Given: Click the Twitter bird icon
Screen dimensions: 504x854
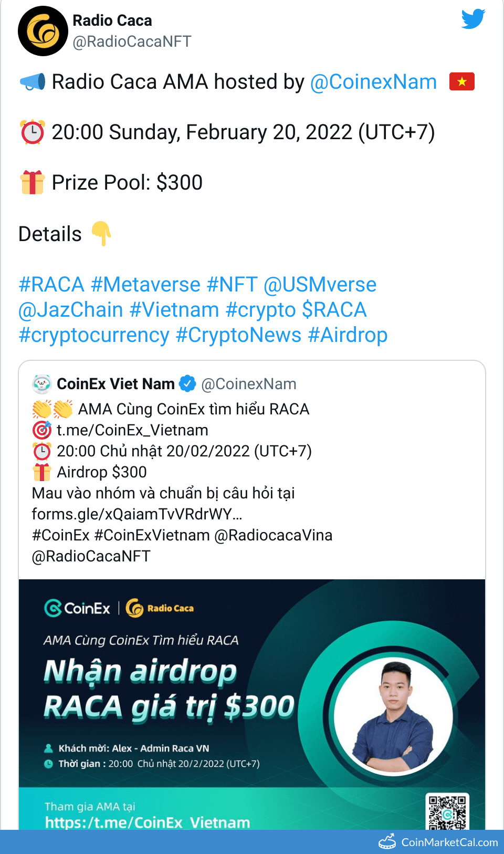Looking at the screenshot, I should coord(473,19).
